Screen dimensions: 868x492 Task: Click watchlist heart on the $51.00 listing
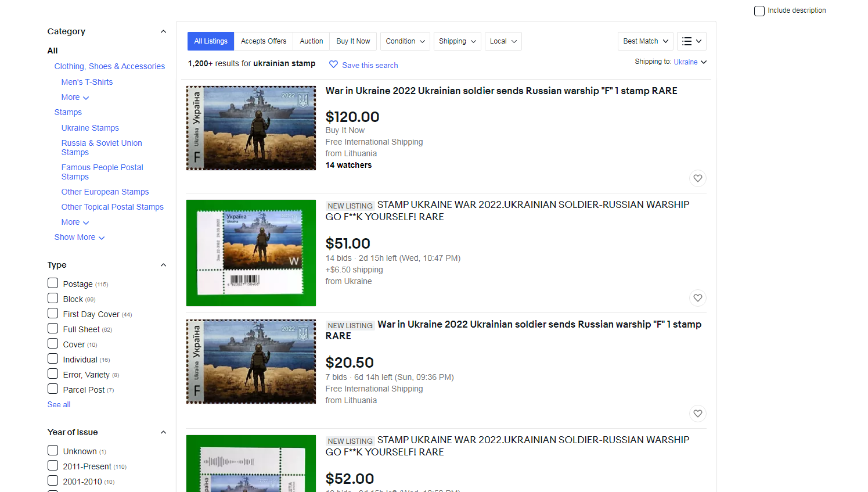tap(697, 298)
